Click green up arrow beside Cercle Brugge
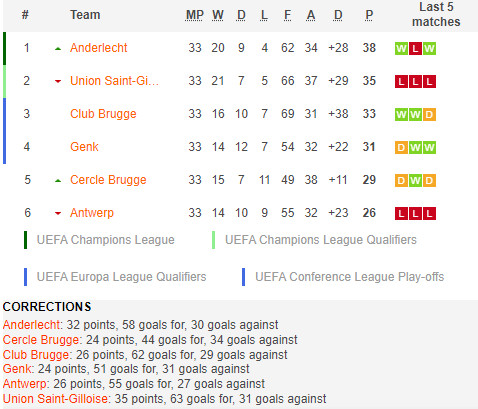The height and width of the screenshot is (409, 478). click(58, 181)
